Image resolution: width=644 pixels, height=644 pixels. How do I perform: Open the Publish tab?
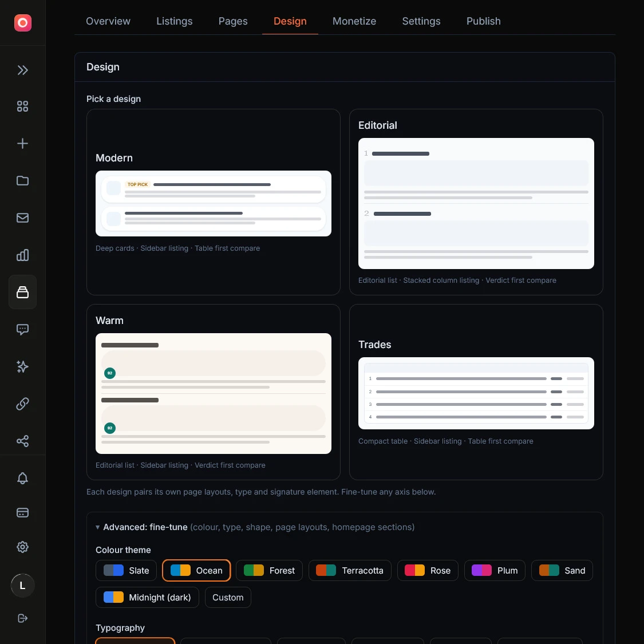(x=483, y=21)
